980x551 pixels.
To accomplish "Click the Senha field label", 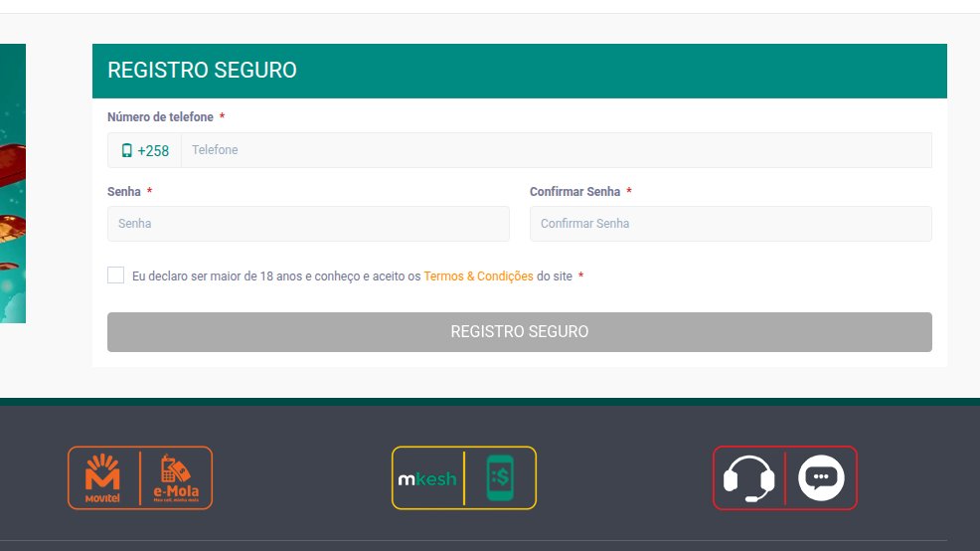I will [124, 191].
